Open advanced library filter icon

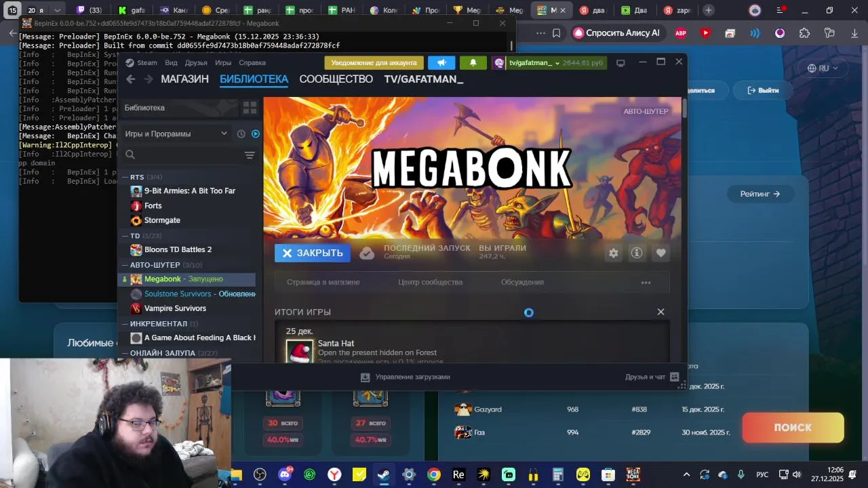tap(250, 155)
